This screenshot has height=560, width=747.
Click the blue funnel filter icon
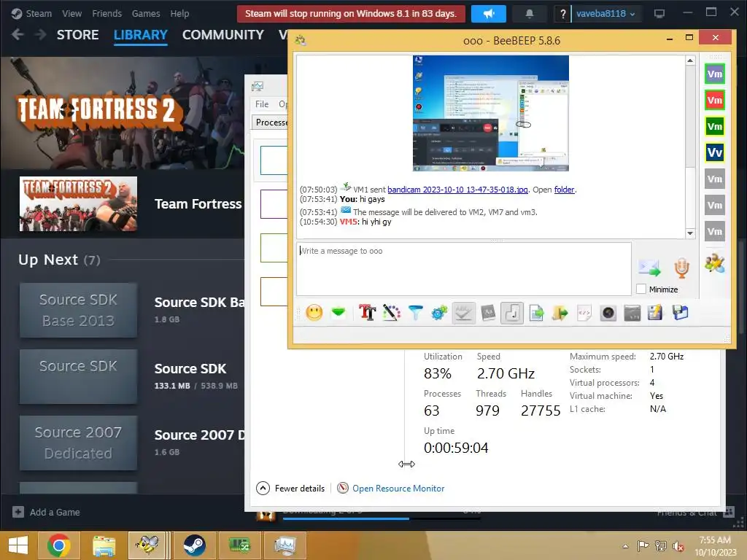pyautogui.click(x=415, y=313)
